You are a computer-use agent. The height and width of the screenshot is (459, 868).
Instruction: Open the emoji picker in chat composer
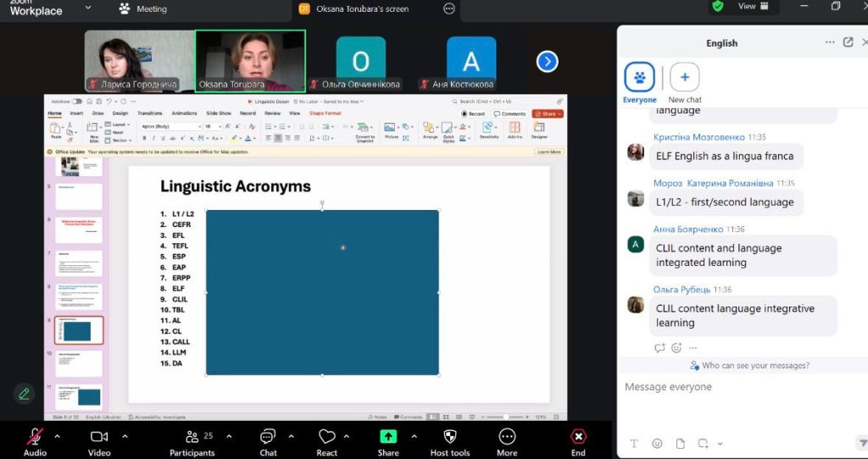click(657, 444)
